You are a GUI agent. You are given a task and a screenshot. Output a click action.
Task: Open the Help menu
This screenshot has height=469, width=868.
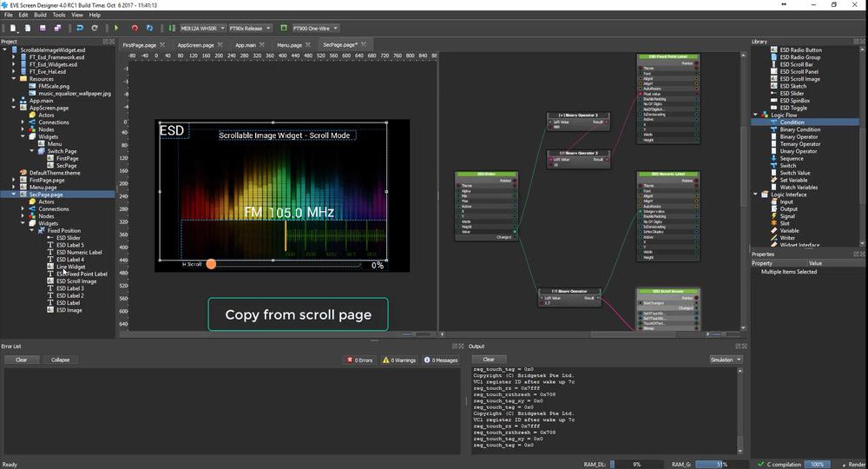tap(95, 15)
